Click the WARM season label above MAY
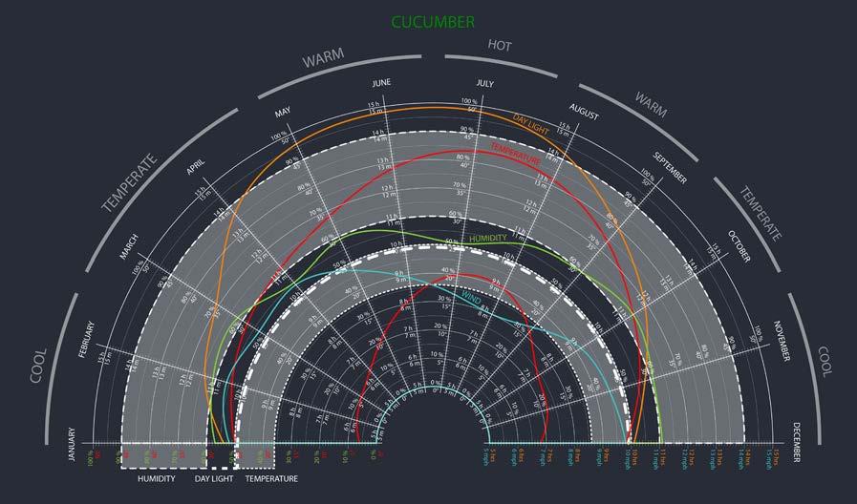The height and width of the screenshot is (504, 857). 324,57
